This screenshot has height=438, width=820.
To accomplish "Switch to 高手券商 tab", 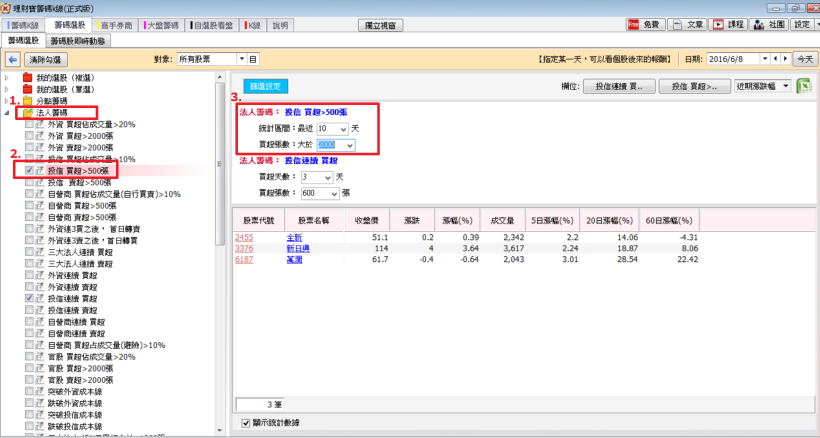I will click(x=115, y=25).
